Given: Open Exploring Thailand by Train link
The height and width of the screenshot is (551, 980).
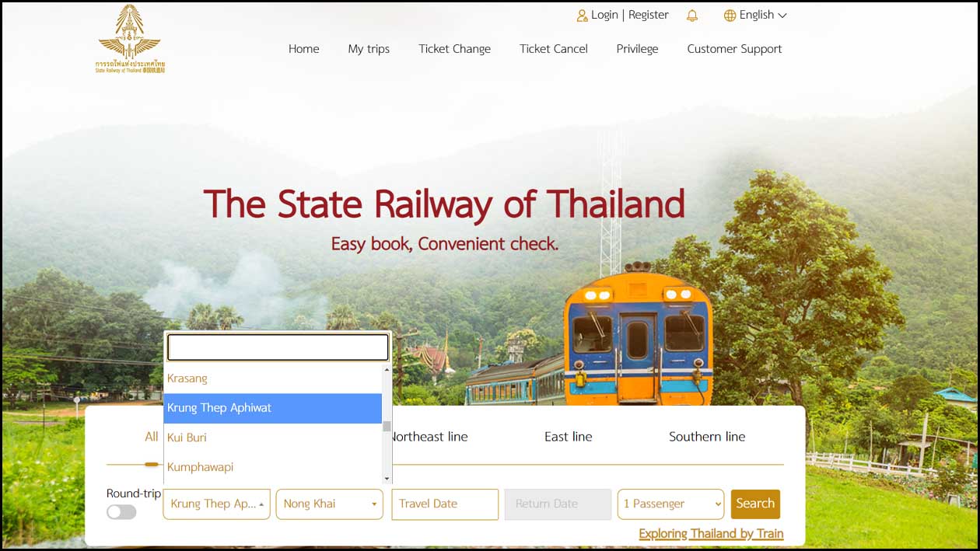Looking at the screenshot, I should (x=711, y=534).
